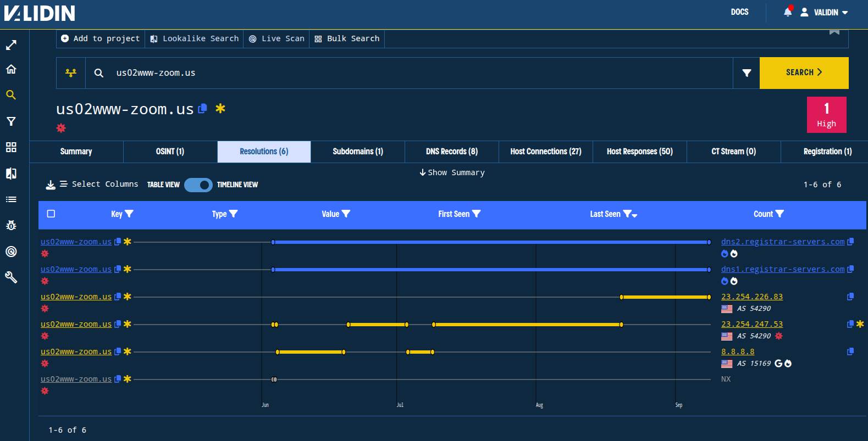
Task: Open the DOCS link
Action: coord(739,12)
